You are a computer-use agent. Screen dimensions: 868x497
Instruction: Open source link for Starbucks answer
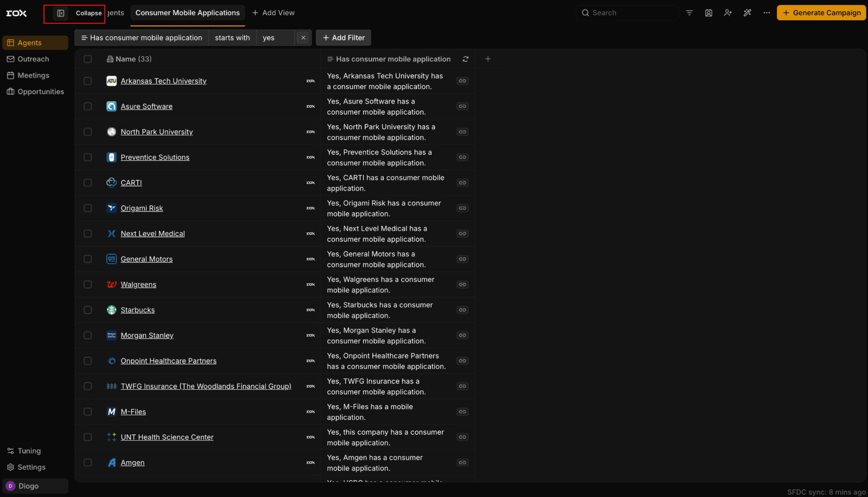462,310
